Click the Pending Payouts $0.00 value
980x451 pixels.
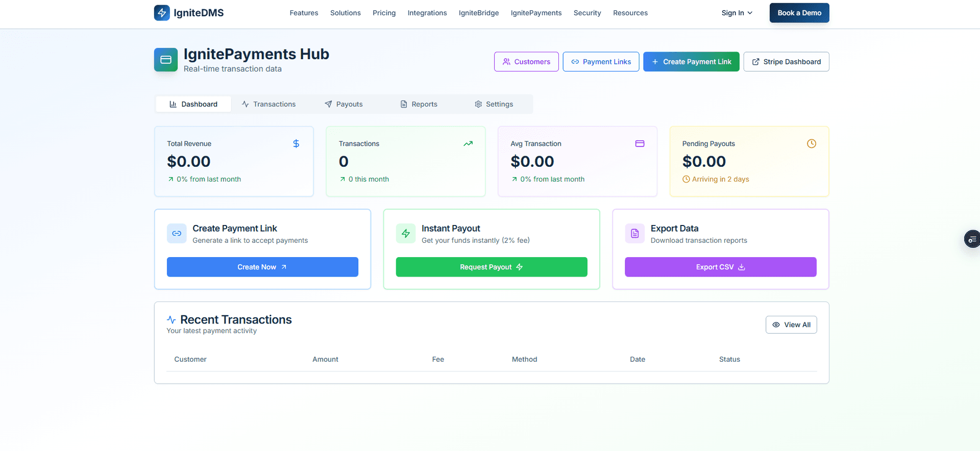click(704, 162)
